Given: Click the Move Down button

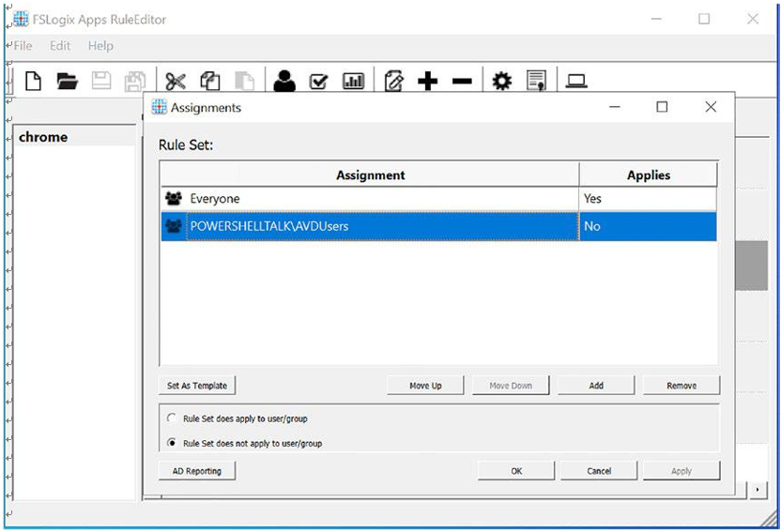Looking at the screenshot, I should click(511, 386).
